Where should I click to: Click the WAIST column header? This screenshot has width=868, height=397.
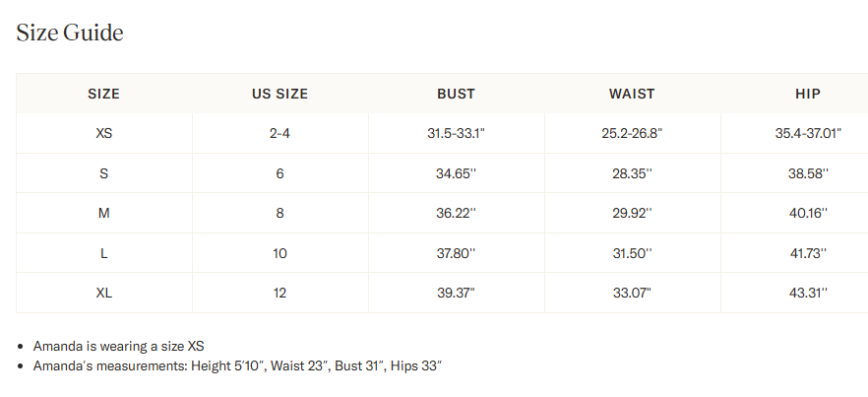coord(632,95)
